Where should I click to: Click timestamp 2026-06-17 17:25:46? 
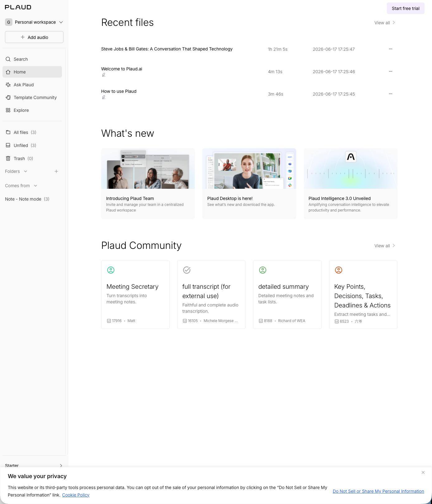click(x=334, y=72)
